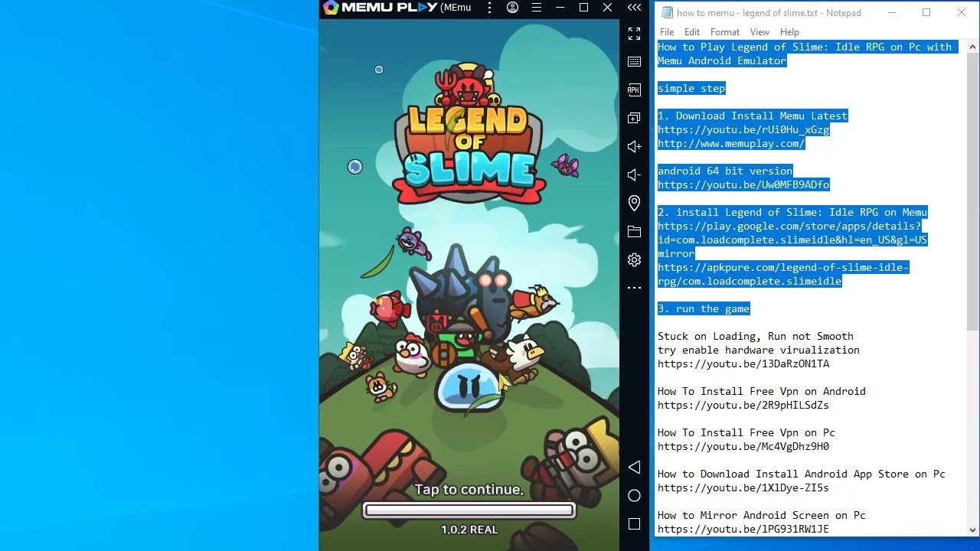Click '3. run the game' line
The image size is (980, 551).
(704, 308)
